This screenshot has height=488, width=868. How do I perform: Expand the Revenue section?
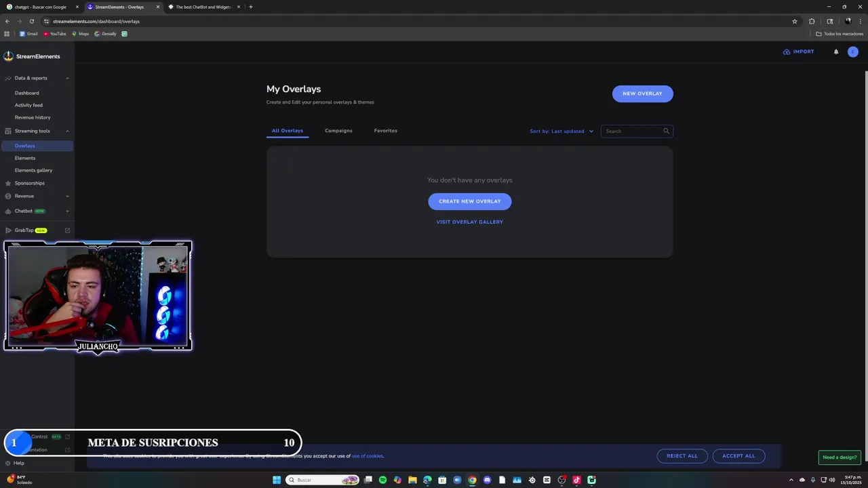tap(67, 196)
